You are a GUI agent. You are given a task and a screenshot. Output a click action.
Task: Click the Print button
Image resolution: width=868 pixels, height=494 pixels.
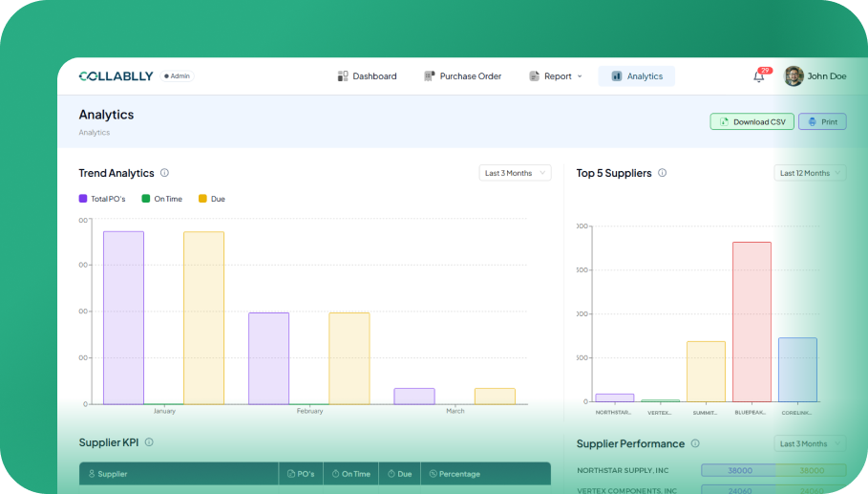point(822,122)
